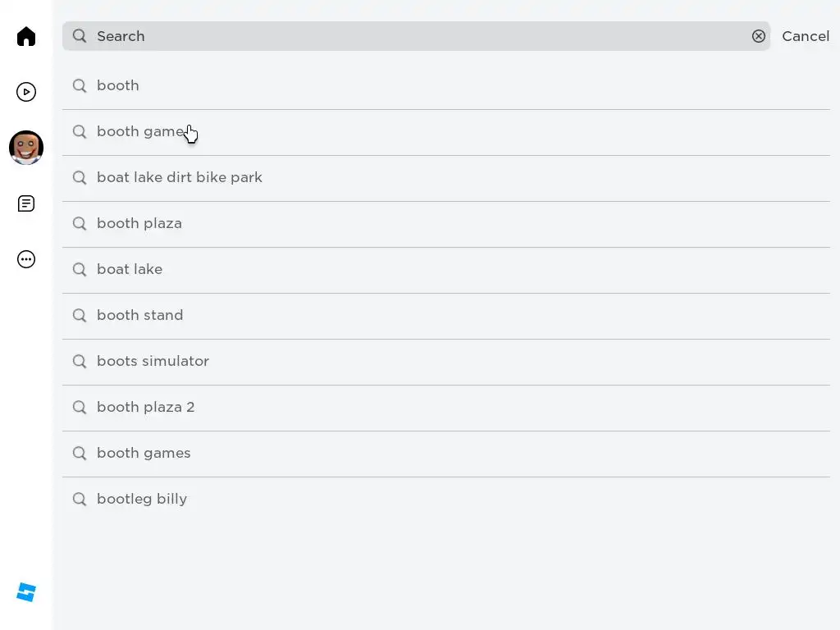
Task: Choose the 'booth stand' suggestion
Action: pyautogui.click(x=140, y=315)
